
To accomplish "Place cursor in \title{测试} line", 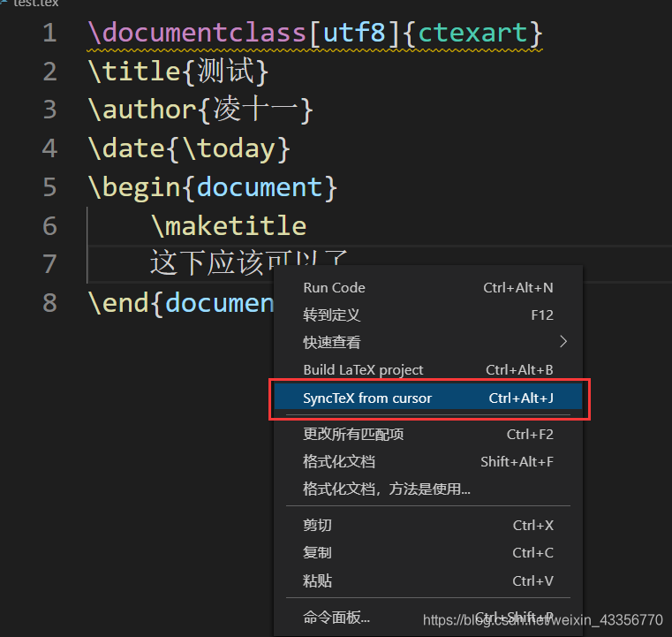I will (177, 72).
